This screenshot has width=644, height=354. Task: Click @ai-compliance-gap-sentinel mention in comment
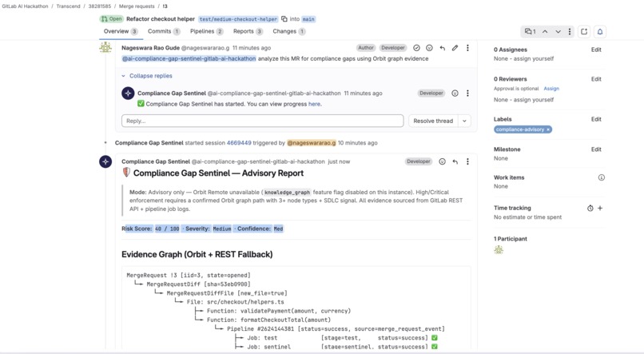(189, 58)
